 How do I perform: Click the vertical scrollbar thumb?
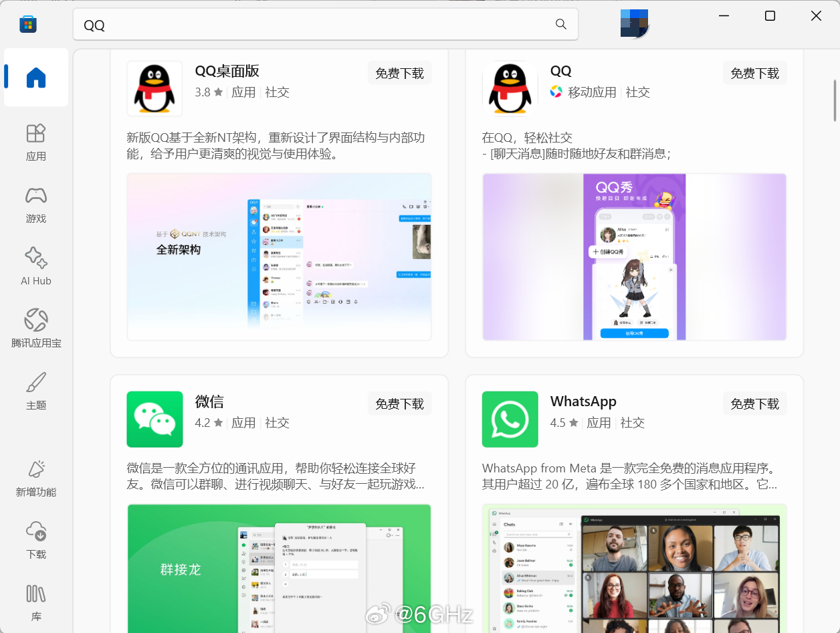pyautogui.click(x=835, y=100)
